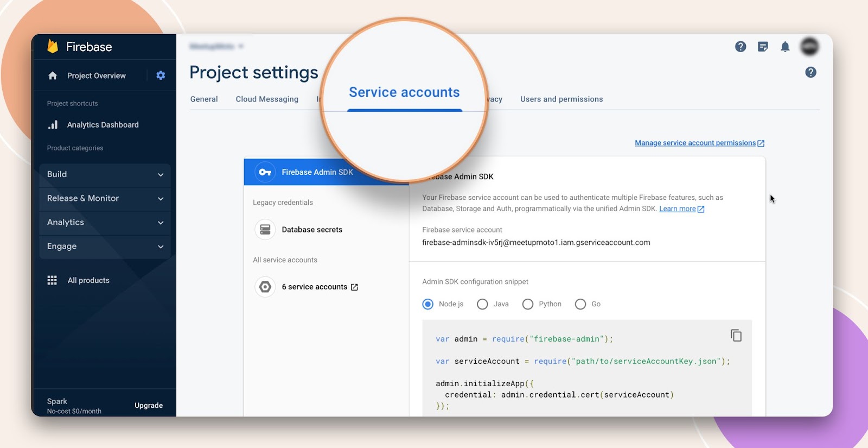Open project settings gear icon
Image resolution: width=868 pixels, height=448 pixels.
tap(161, 75)
